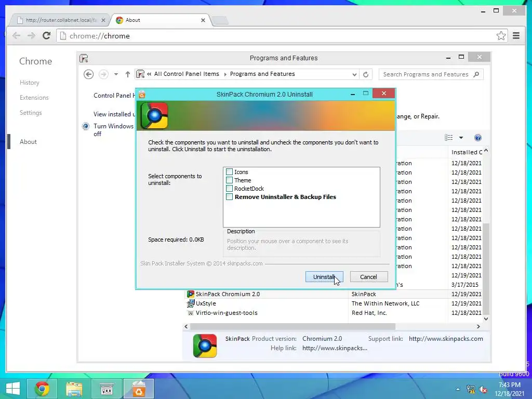The image size is (532, 399).
Task: Check the Icons component checkbox
Action: (229, 172)
